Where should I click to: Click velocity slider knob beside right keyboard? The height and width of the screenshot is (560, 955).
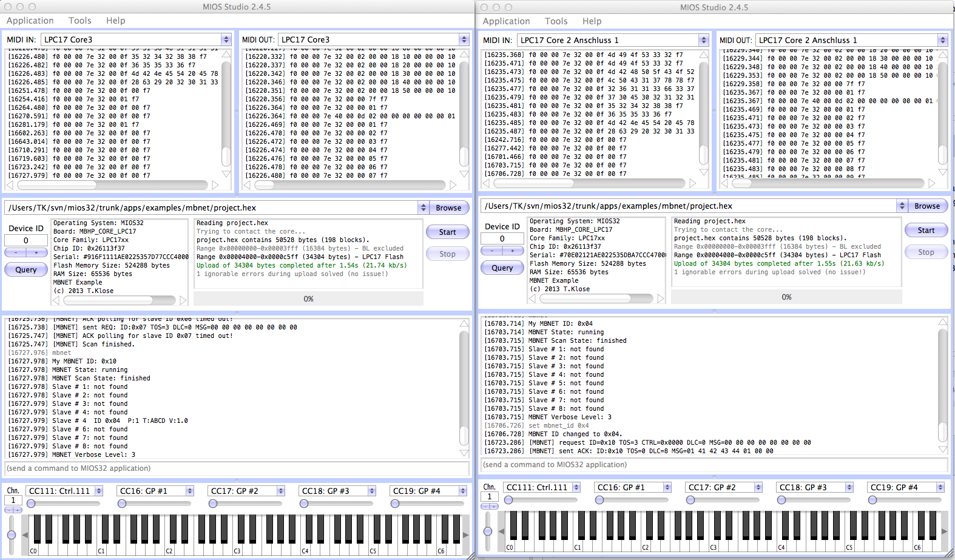[488, 531]
